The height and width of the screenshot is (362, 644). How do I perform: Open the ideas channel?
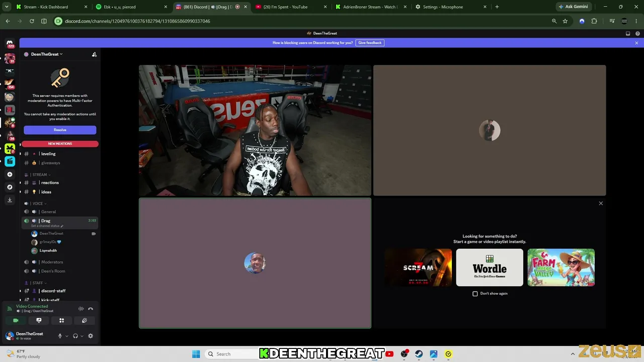[60, 192]
